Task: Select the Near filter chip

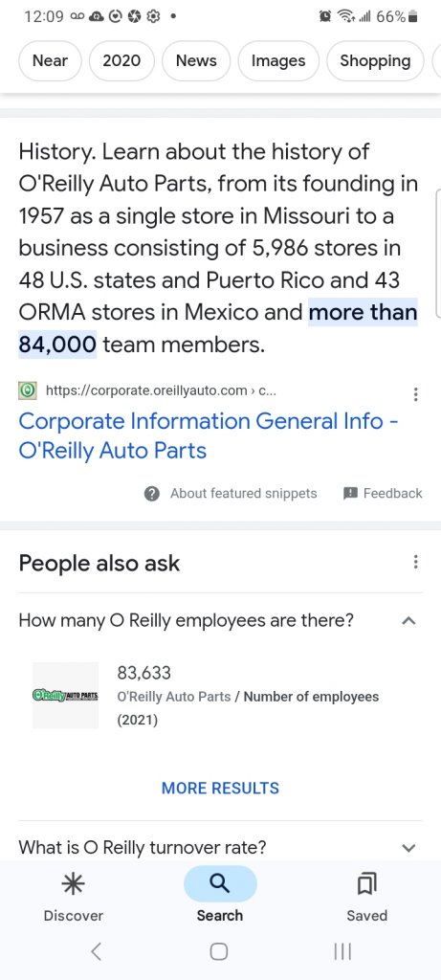Action: coord(50,60)
